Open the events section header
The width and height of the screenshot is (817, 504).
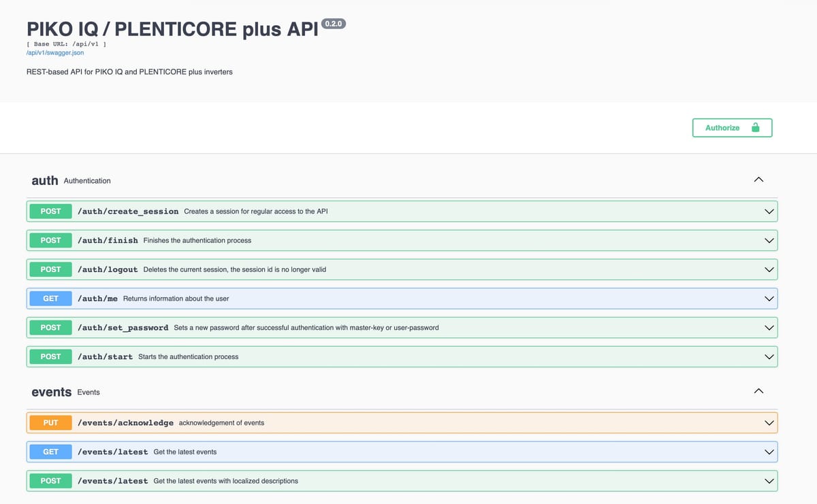51,392
